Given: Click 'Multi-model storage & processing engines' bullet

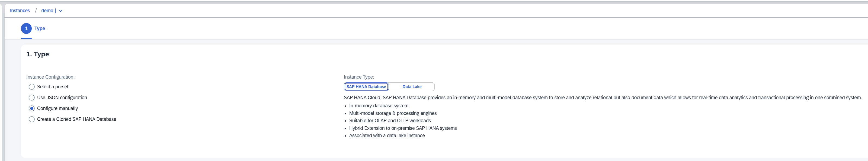Looking at the screenshot, I should tap(393, 114).
